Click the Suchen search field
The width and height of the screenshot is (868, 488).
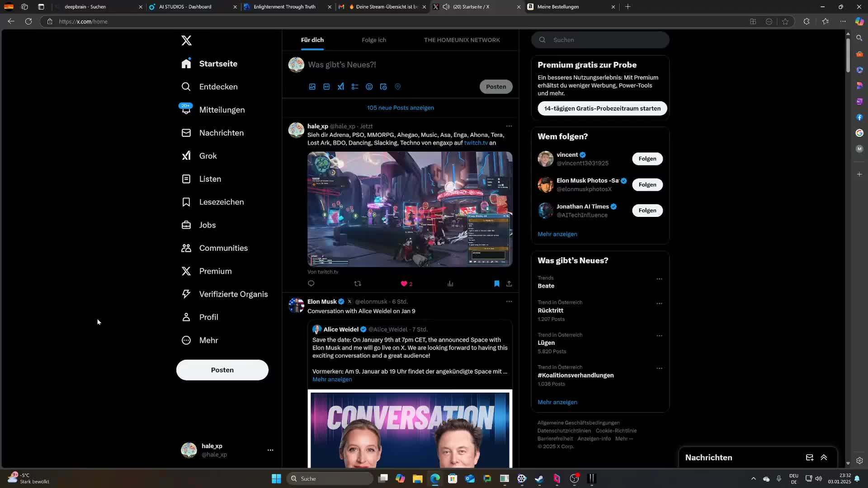(x=606, y=40)
